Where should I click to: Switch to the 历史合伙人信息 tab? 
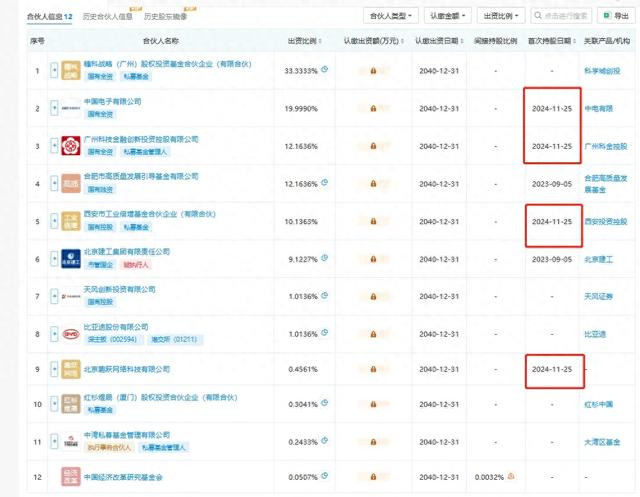coord(108,16)
